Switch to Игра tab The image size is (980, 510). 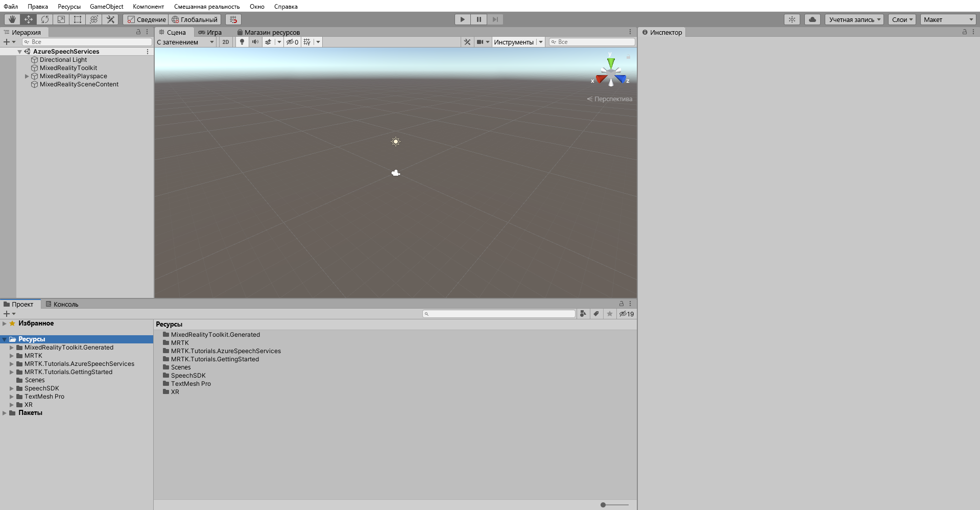point(210,32)
